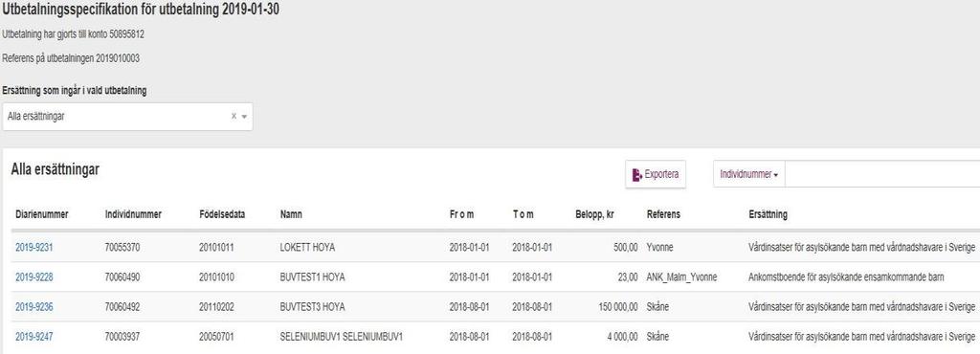Image resolution: width=980 pixels, height=354 pixels.
Task: Open diarienummer link 2019-9231
Action: (34, 247)
